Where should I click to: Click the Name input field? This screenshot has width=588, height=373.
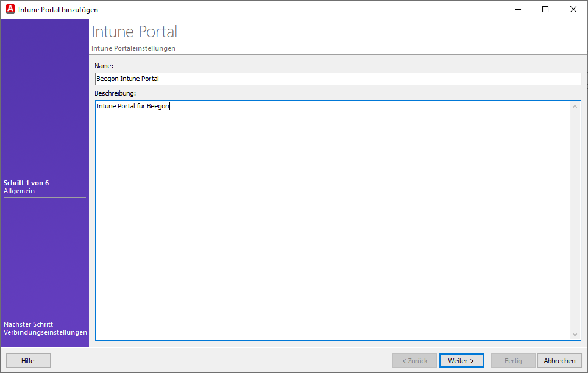tap(338, 79)
